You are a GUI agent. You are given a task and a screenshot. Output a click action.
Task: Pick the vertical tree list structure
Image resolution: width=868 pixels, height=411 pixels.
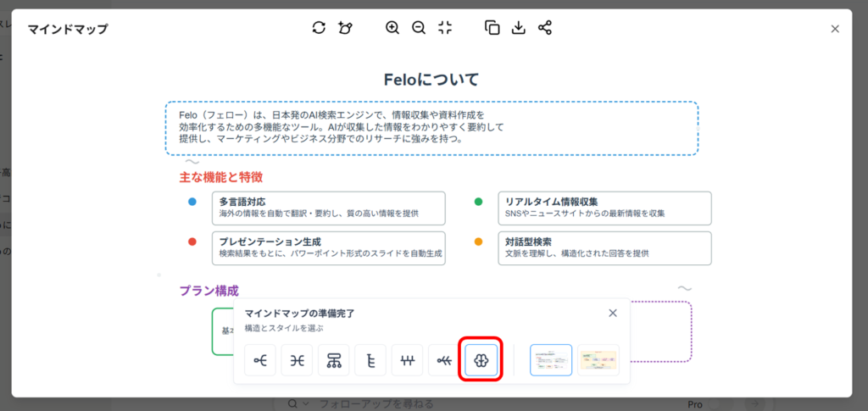[370, 360]
